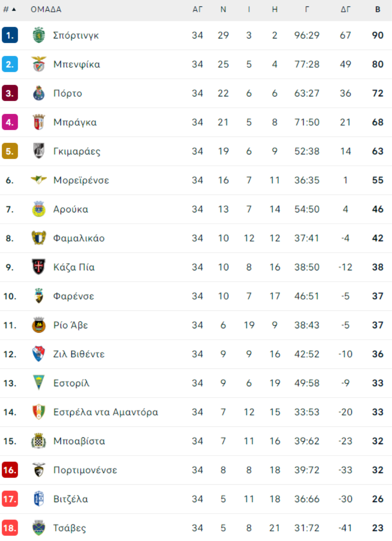The width and height of the screenshot is (392, 541).
Task: Click the Τσάβες team badge
Action: point(39,528)
